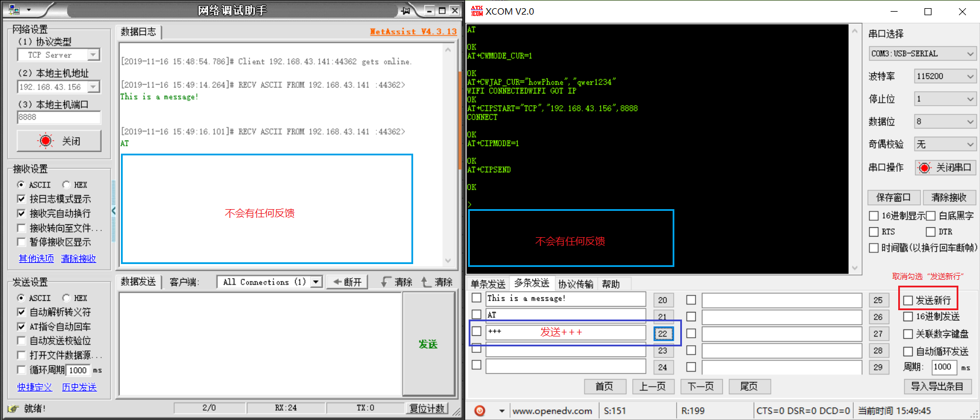Click the 下一页 button
Image resolution: width=980 pixels, height=420 pixels.
[701, 386]
